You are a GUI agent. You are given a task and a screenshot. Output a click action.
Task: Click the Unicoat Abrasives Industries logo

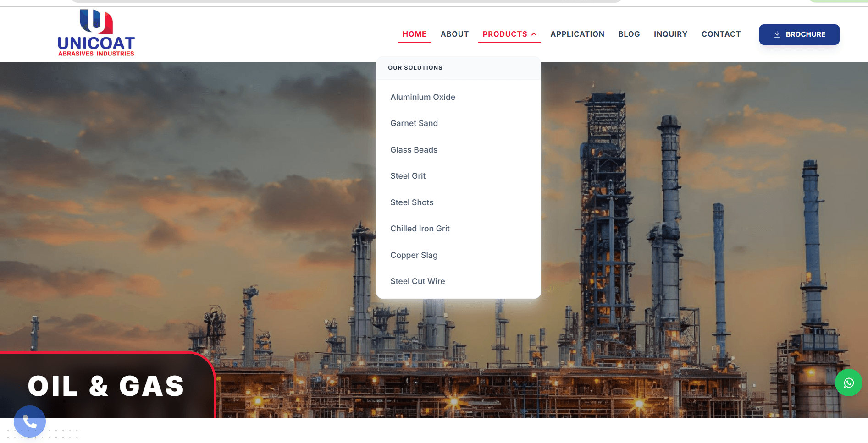pos(96,33)
